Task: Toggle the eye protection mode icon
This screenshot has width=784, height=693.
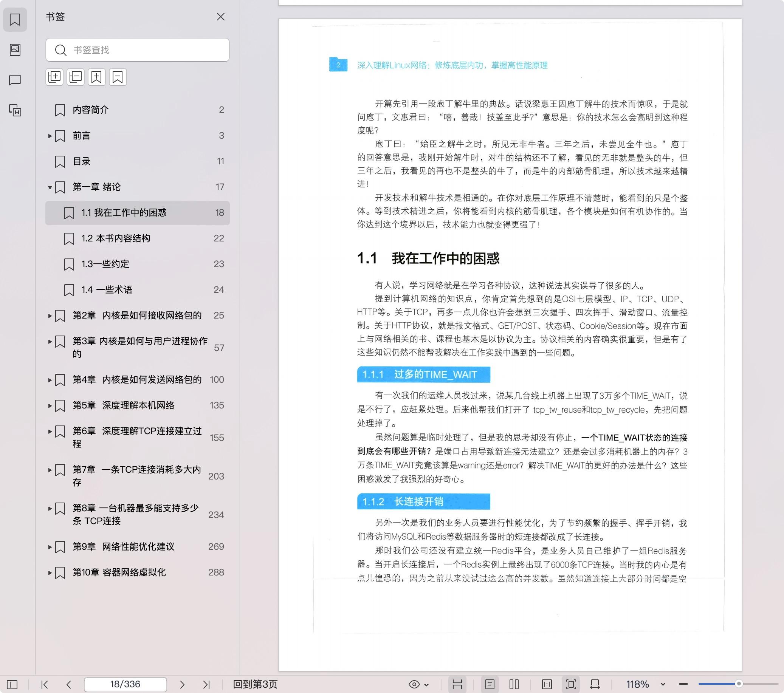Action: pyautogui.click(x=414, y=684)
